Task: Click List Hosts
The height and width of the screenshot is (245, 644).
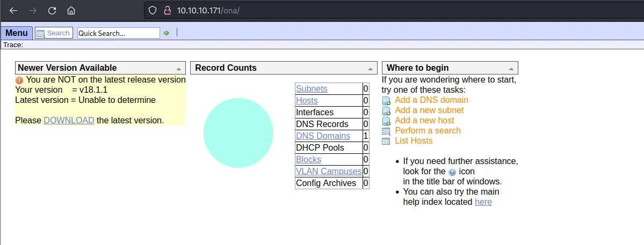Action: [414, 141]
